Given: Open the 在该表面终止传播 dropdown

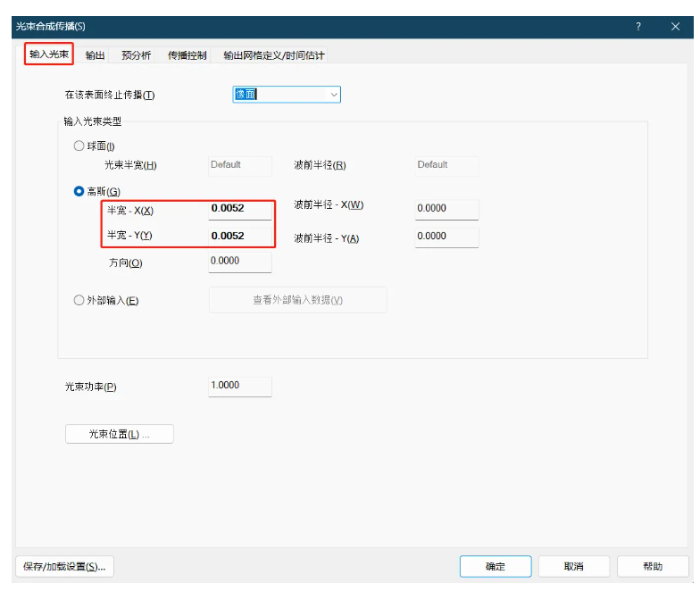Looking at the screenshot, I should 287,95.
